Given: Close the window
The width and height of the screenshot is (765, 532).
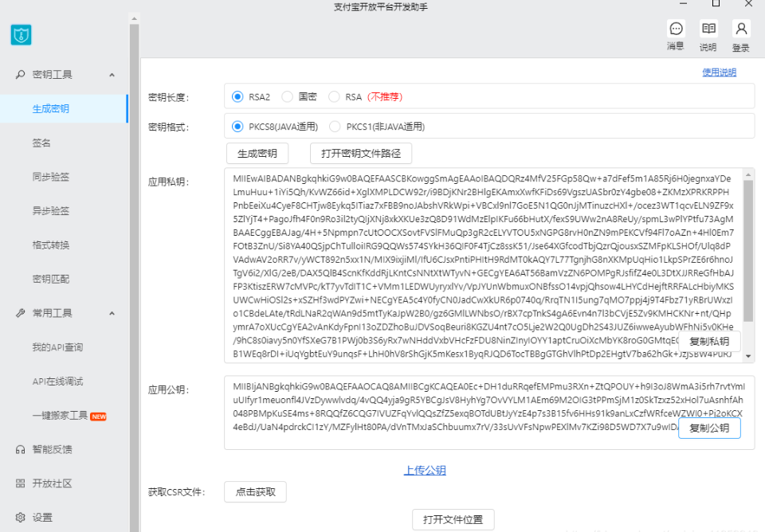Looking at the screenshot, I should [x=748, y=3].
